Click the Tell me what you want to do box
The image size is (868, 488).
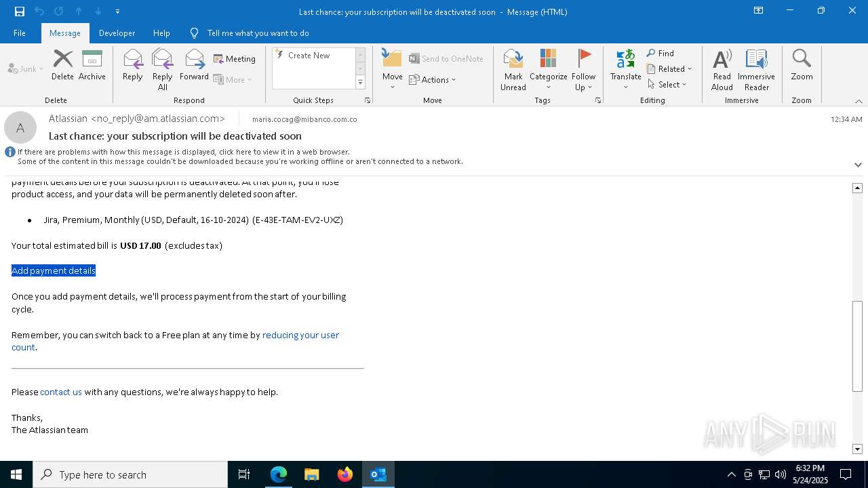(258, 33)
